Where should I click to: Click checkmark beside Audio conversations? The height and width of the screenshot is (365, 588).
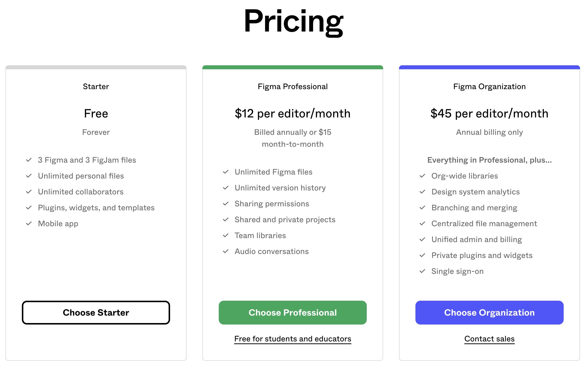[x=225, y=251]
